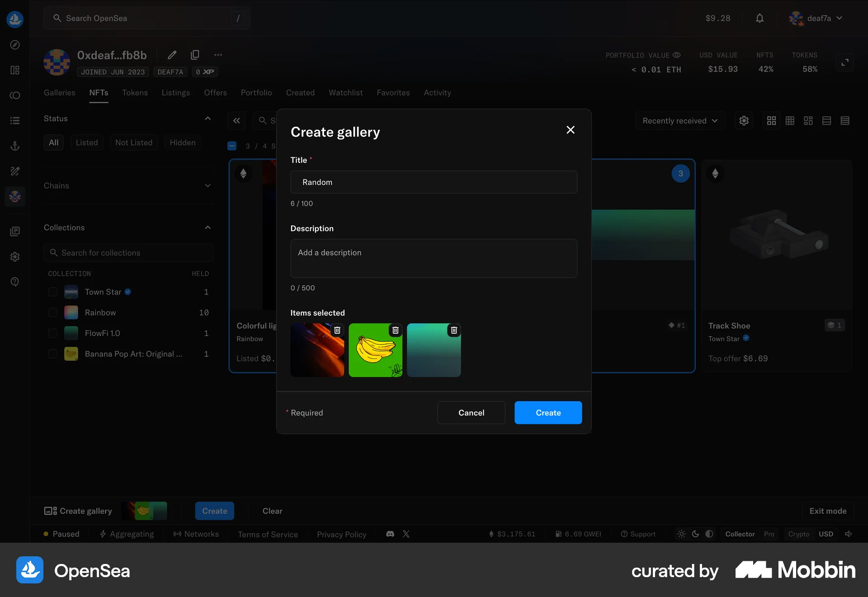
Task: Choose the list view icon
Action: tap(845, 121)
